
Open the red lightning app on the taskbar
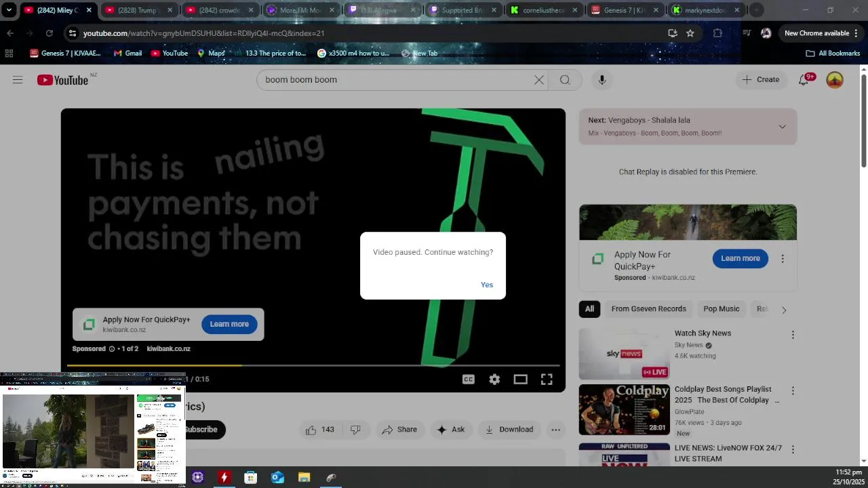[x=224, y=478]
